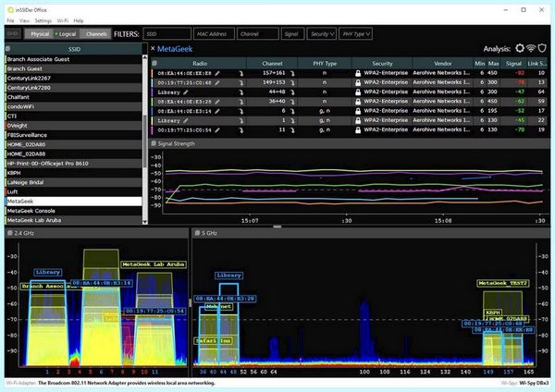Sort the table by the PHY Type column

tap(325, 63)
